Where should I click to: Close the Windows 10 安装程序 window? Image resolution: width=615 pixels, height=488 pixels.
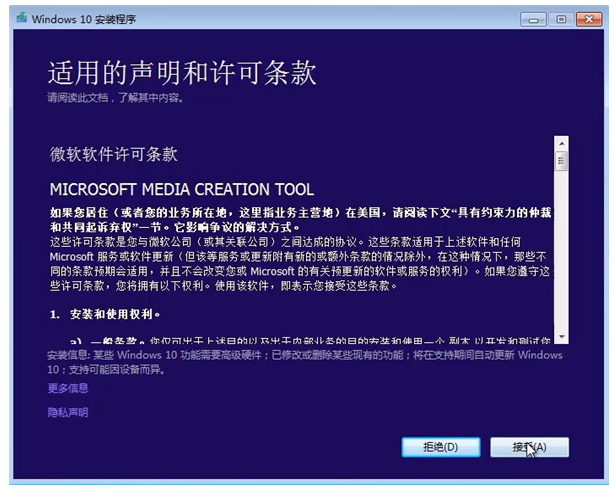pyautogui.click(x=589, y=20)
